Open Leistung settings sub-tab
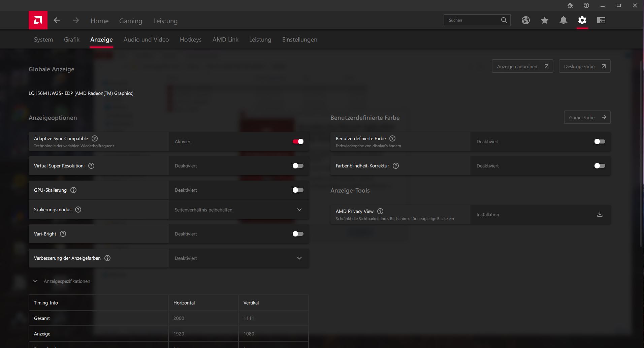This screenshot has width=644, height=348. click(260, 39)
